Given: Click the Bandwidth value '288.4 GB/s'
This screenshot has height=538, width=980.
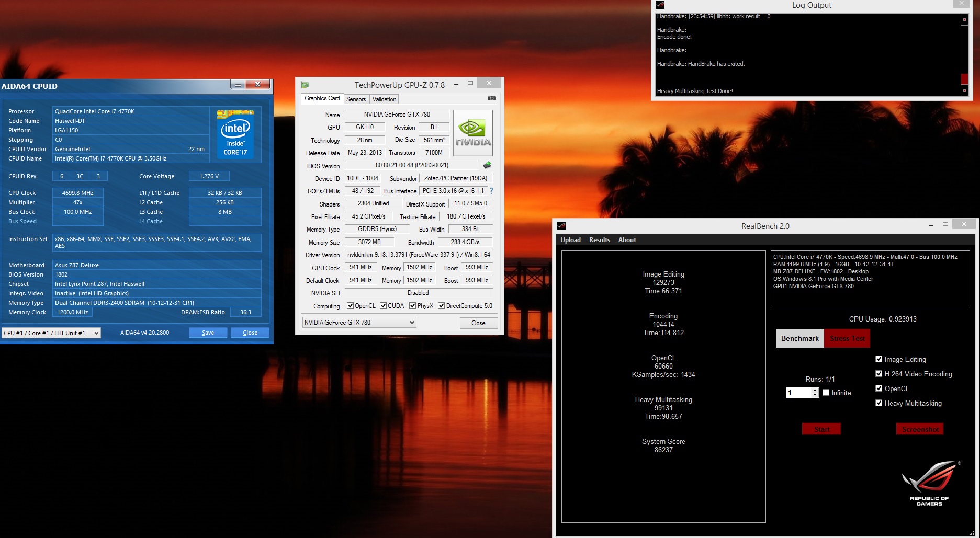Looking at the screenshot, I should 465,242.
